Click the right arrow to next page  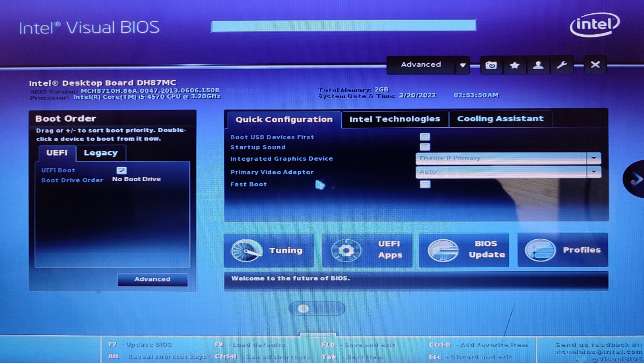point(635,179)
